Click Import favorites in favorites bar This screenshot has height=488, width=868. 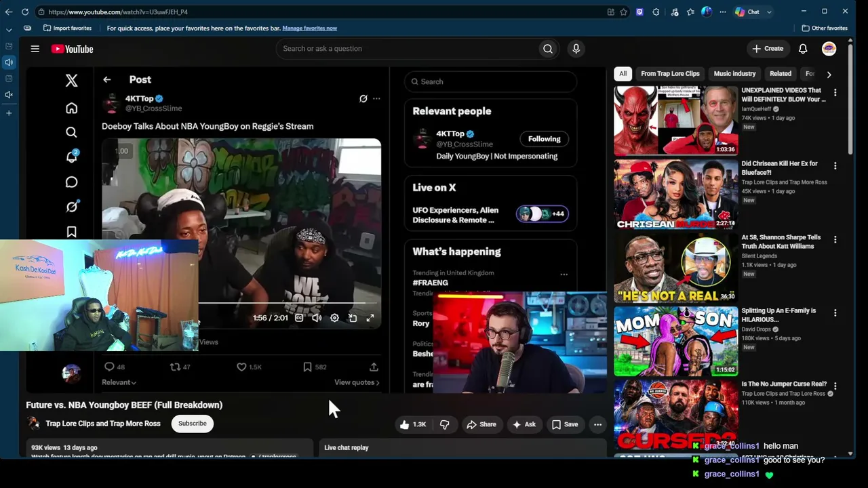tap(67, 28)
